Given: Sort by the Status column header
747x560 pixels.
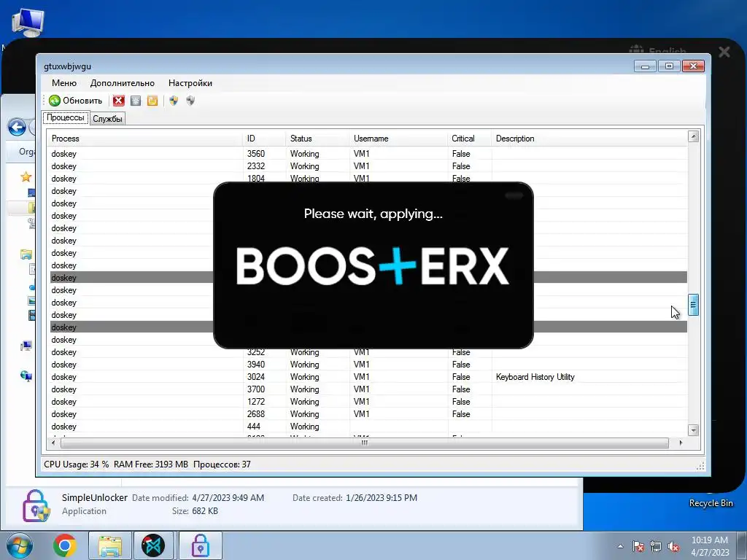Looking at the screenshot, I should (x=318, y=139).
